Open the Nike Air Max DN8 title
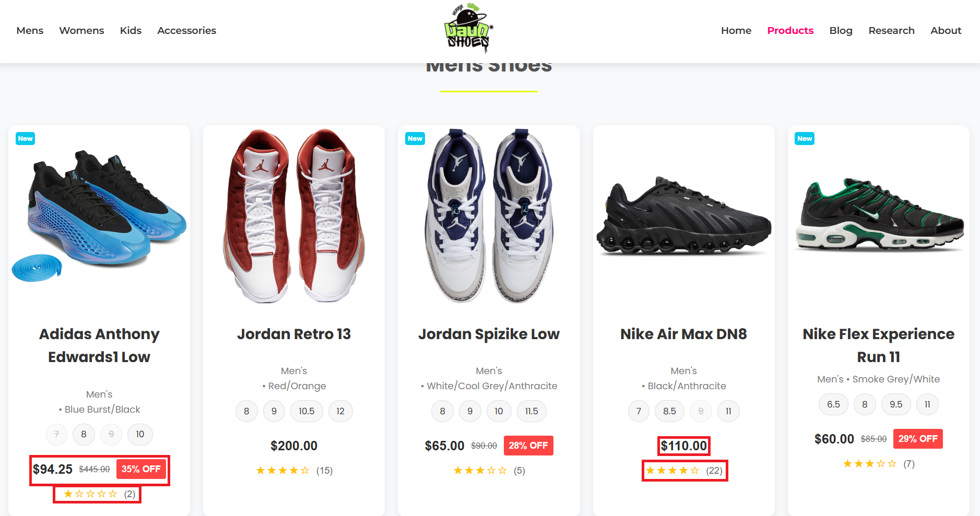Screen dimensions: 980x516 point(683,334)
